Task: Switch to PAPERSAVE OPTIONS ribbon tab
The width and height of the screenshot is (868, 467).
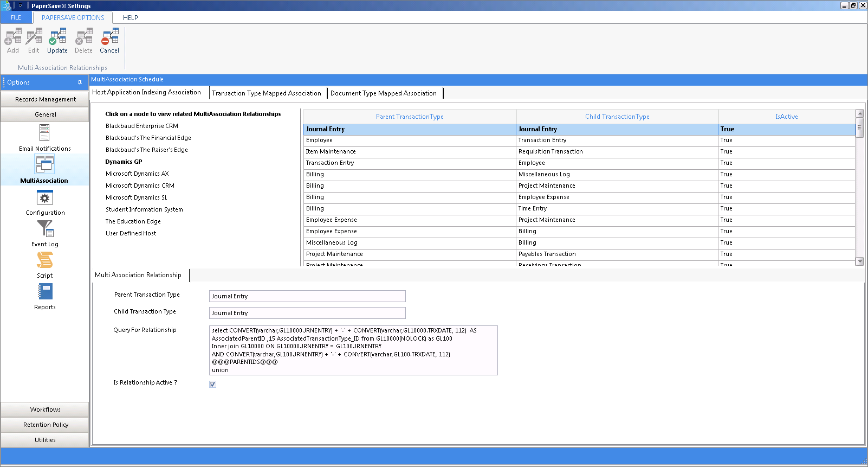Action: (x=73, y=18)
